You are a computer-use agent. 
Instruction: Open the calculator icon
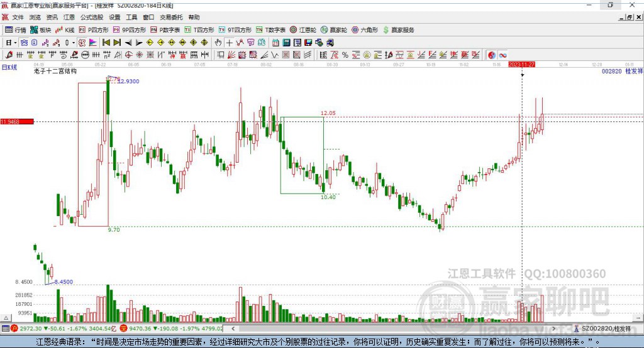pos(286,43)
